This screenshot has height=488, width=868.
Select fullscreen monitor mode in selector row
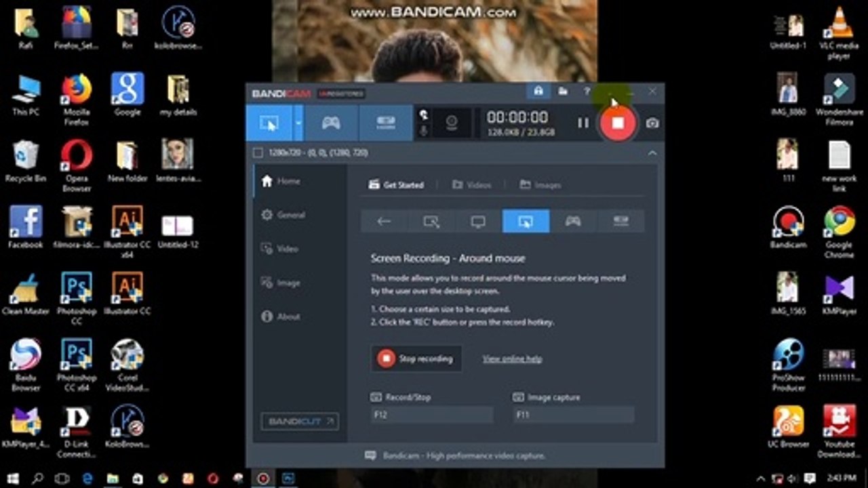[478, 221]
